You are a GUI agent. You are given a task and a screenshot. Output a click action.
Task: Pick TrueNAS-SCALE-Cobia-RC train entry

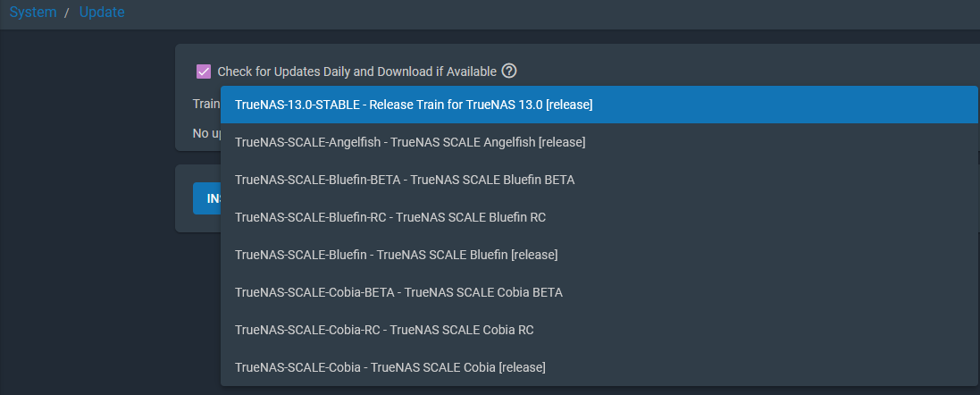[x=599, y=330]
